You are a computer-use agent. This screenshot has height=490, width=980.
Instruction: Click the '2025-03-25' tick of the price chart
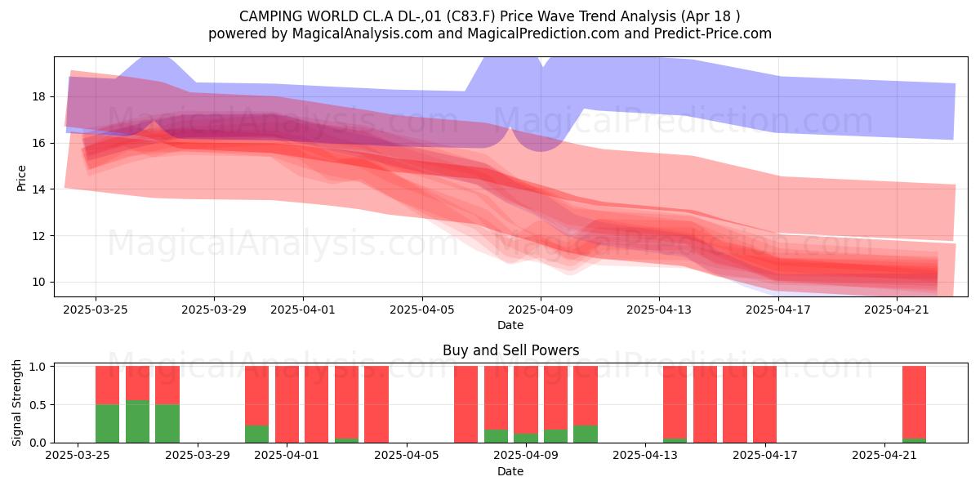tap(96, 310)
